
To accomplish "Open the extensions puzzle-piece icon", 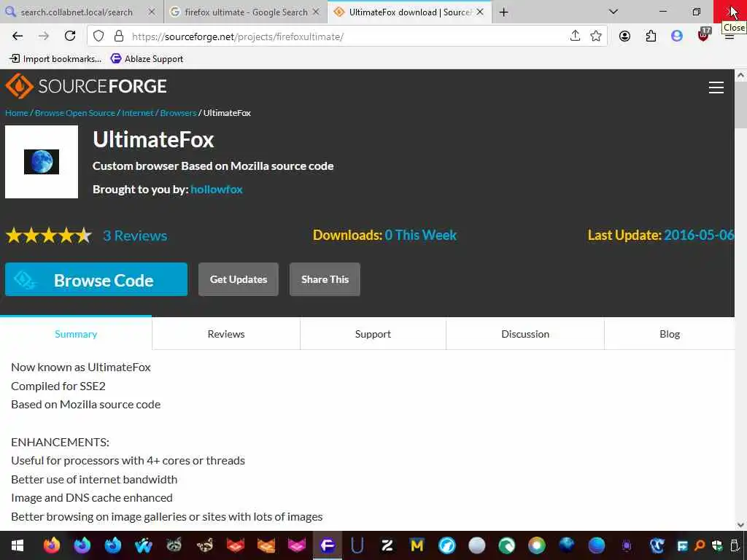I will click(x=651, y=36).
